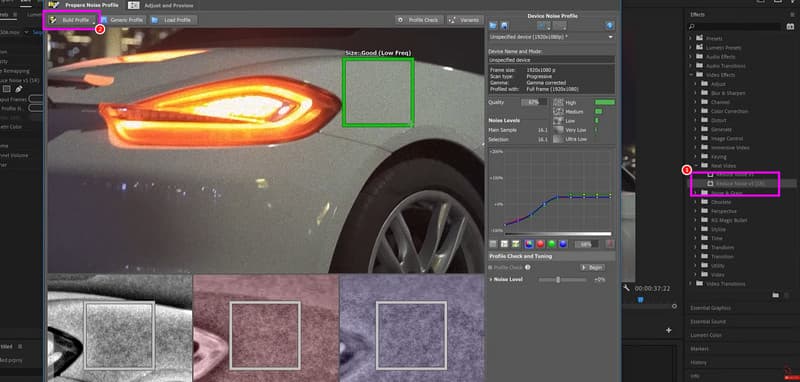Image resolution: width=800 pixels, height=382 pixels.
Task: Click the red reset icon right of the graph tools
Action: tap(610, 244)
